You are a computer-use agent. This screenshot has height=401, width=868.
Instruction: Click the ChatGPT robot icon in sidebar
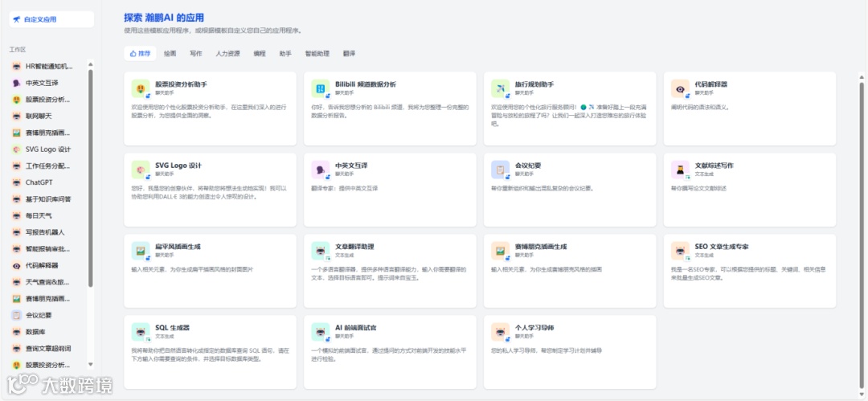(17, 182)
